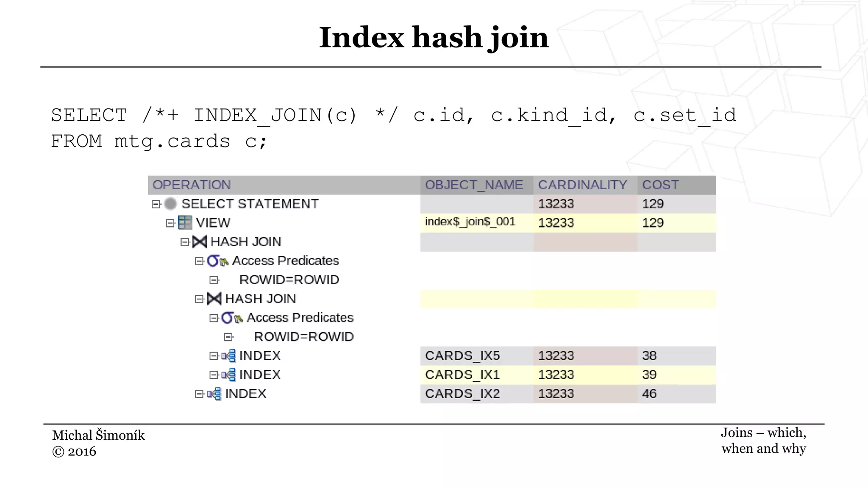
Task: Click the index icon for CARDS_IX5
Action: [228, 356]
